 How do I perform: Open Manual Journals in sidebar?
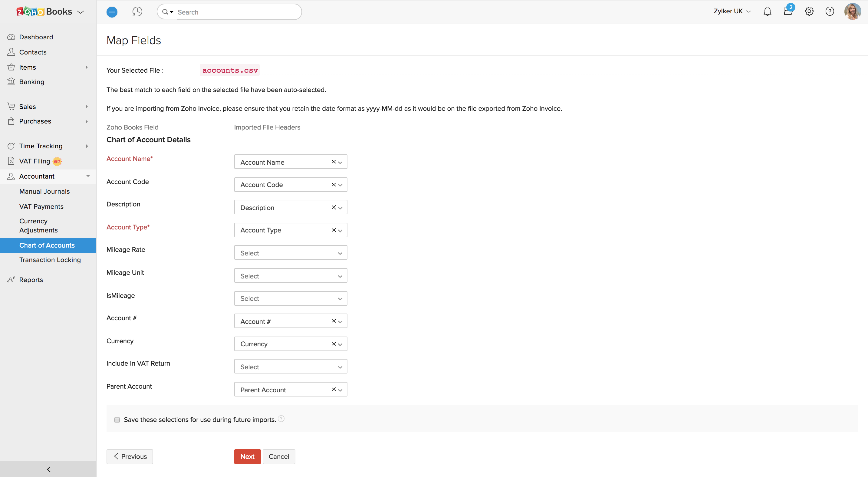click(x=44, y=191)
